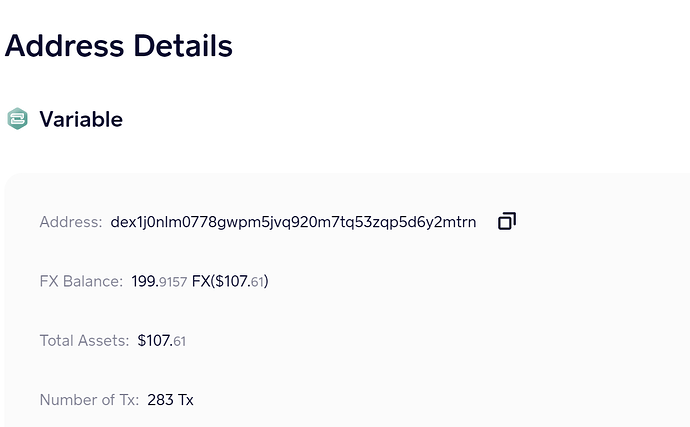This screenshot has width=690, height=427.
Task: Click the FX currency unit in balance row
Action: coord(201,281)
